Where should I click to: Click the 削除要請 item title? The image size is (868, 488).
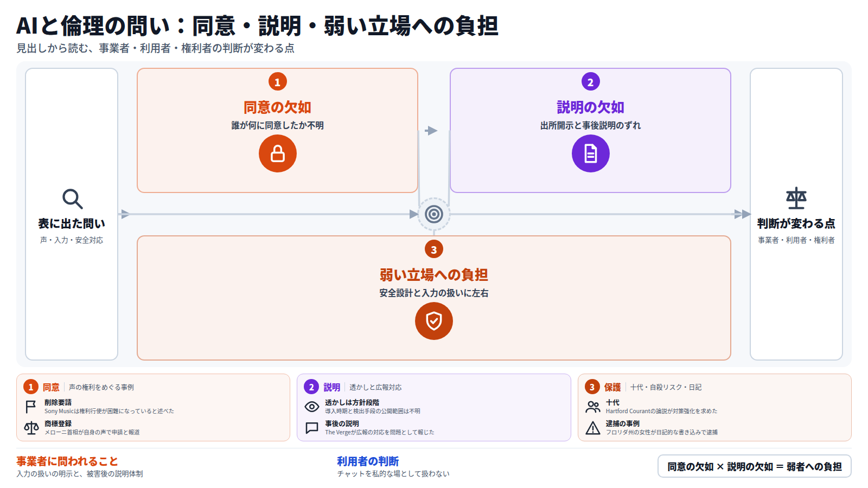point(58,402)
